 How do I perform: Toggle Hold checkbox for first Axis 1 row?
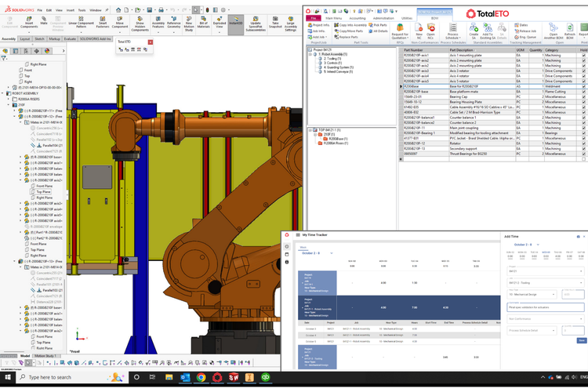click(x=583, y=56)
